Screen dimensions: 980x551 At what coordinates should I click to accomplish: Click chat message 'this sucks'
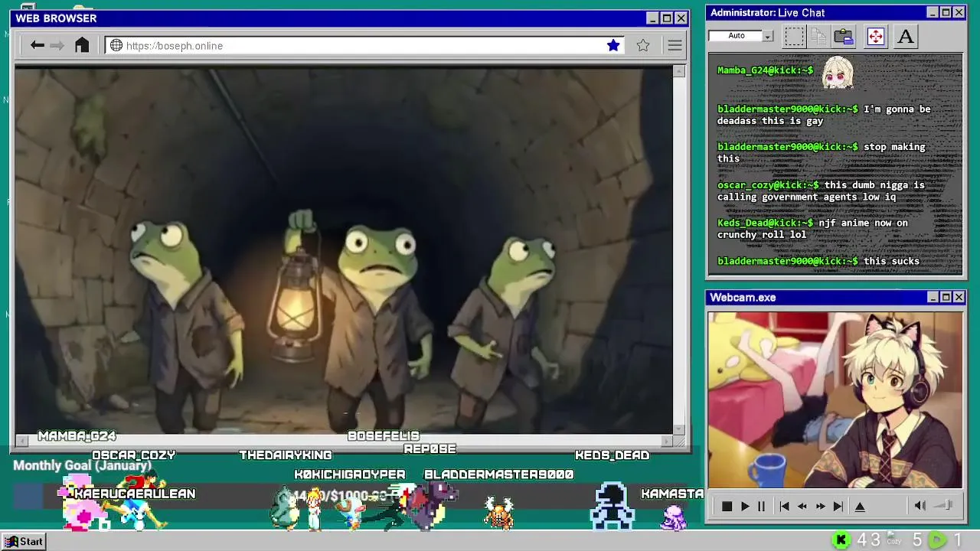point(891,262)
